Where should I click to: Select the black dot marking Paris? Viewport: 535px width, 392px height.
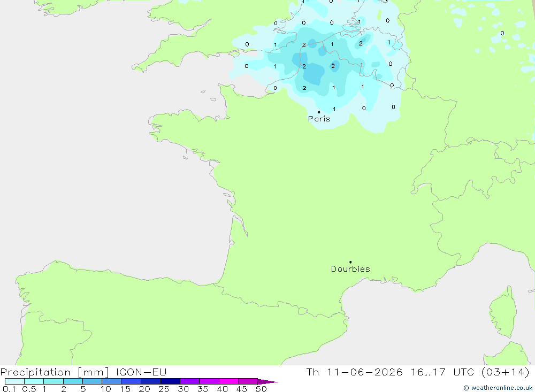pos(319,112)
